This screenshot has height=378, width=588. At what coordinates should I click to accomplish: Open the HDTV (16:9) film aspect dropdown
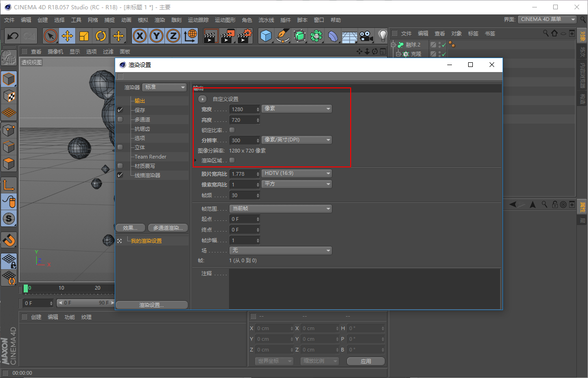click(297, 173)
